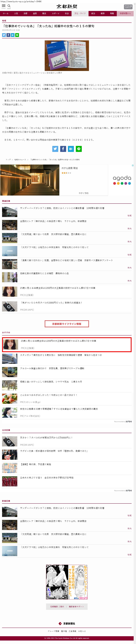
Task: Open スタンガン高校生 article in おすすめ
Action: [61, 355]
